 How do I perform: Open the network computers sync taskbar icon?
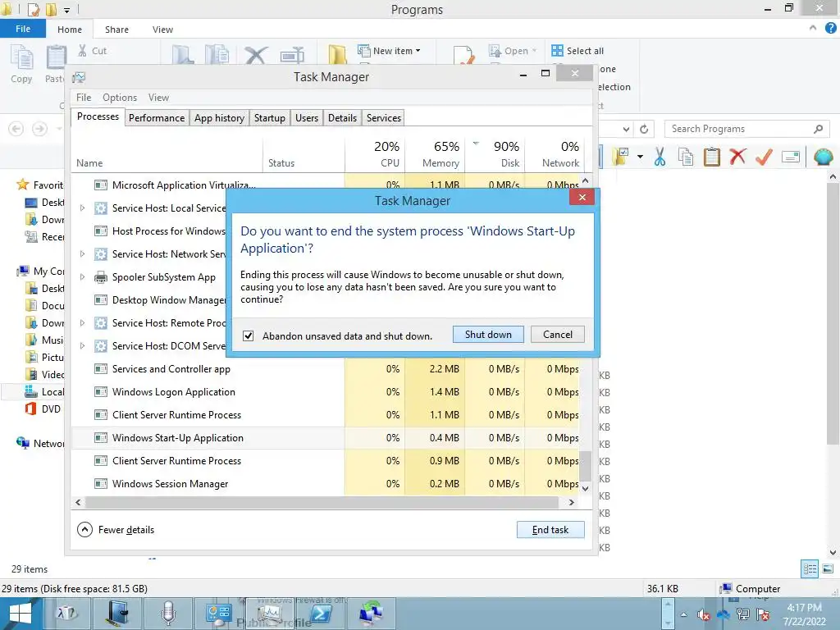372,614
